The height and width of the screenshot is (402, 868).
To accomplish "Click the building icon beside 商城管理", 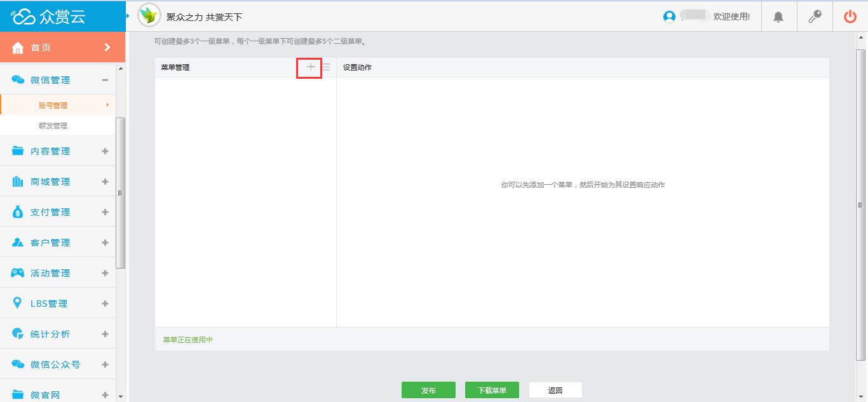I will (18, 182).
